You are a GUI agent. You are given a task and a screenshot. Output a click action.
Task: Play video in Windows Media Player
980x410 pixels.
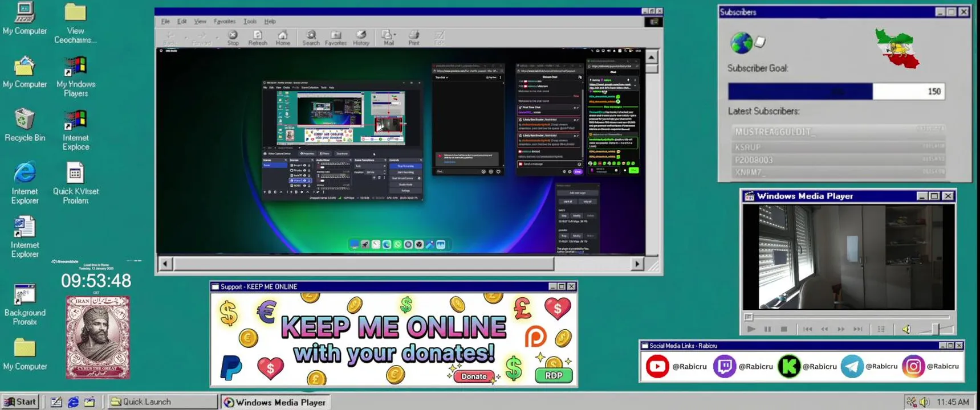click(751, 329)
